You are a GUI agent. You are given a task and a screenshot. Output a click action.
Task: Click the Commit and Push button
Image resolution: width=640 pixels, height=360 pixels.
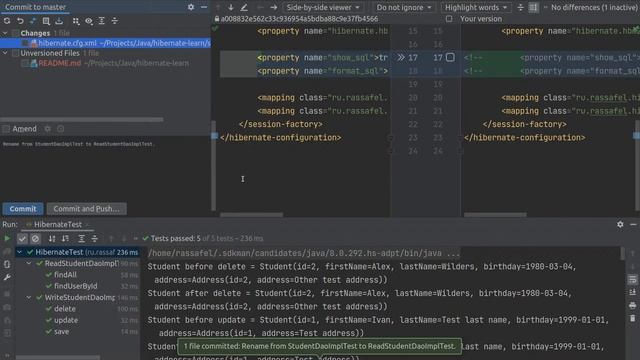87,209
